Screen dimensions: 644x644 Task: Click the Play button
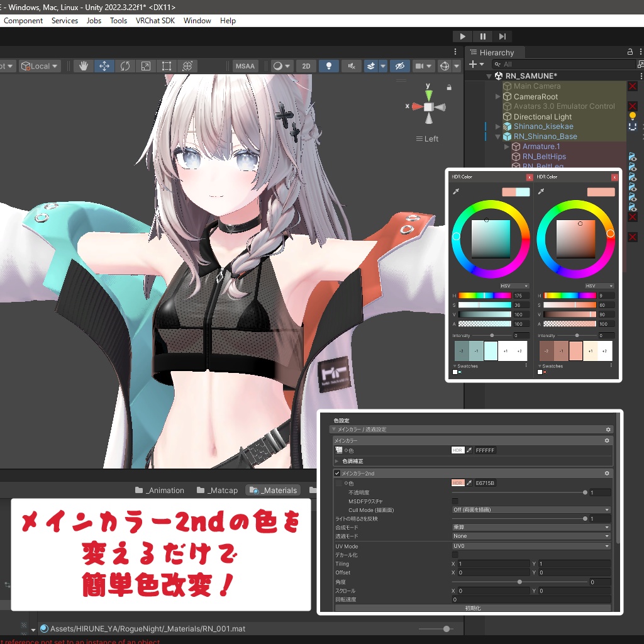[462, 36]
